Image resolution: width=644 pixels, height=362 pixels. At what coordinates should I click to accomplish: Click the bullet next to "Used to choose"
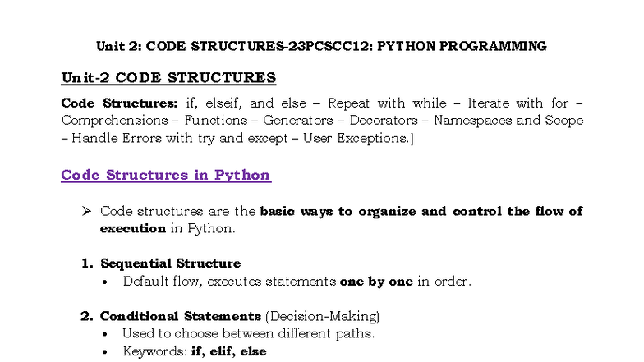pyautogui.click(x=104, y=333)
